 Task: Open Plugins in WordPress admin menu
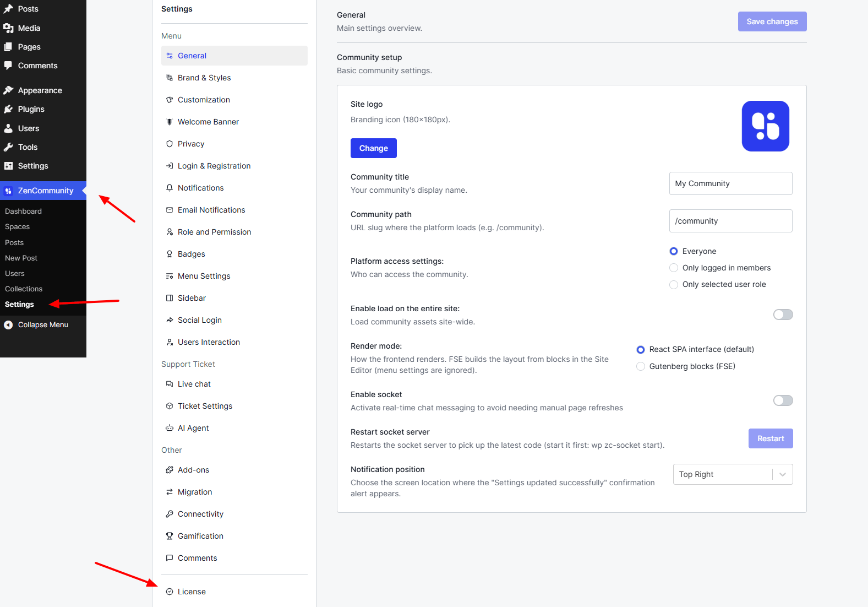coord(43,109)
